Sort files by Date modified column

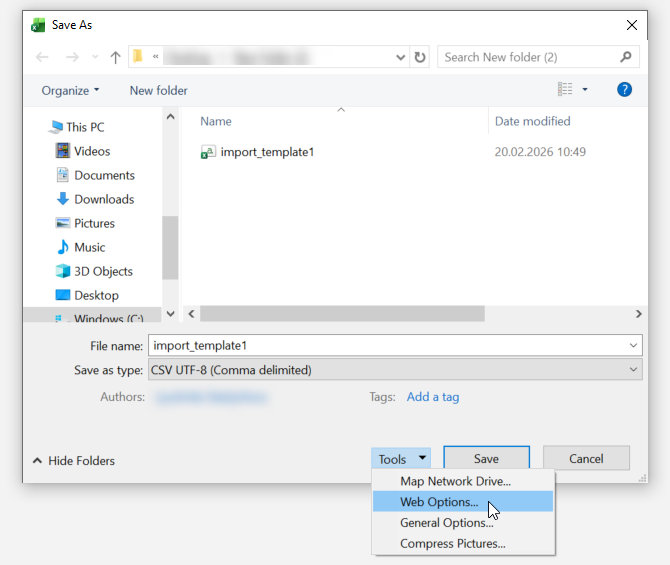coord(532,121)
